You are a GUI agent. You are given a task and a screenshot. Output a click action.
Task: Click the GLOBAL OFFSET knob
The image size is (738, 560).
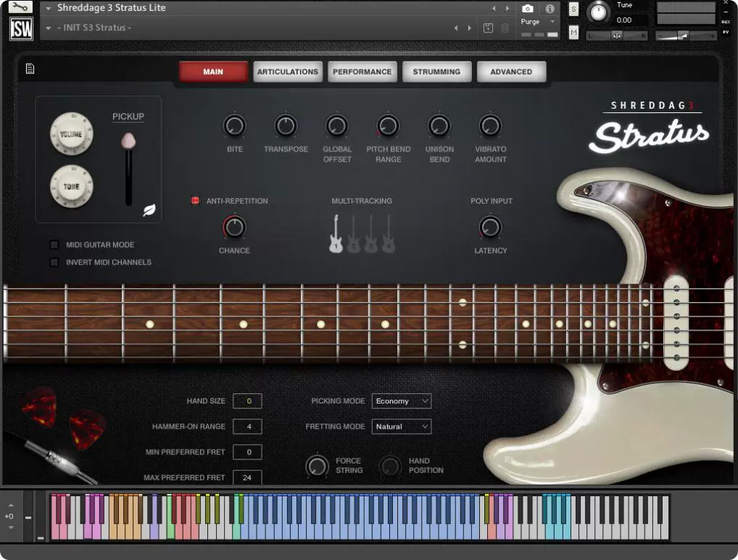pos(337,126)
